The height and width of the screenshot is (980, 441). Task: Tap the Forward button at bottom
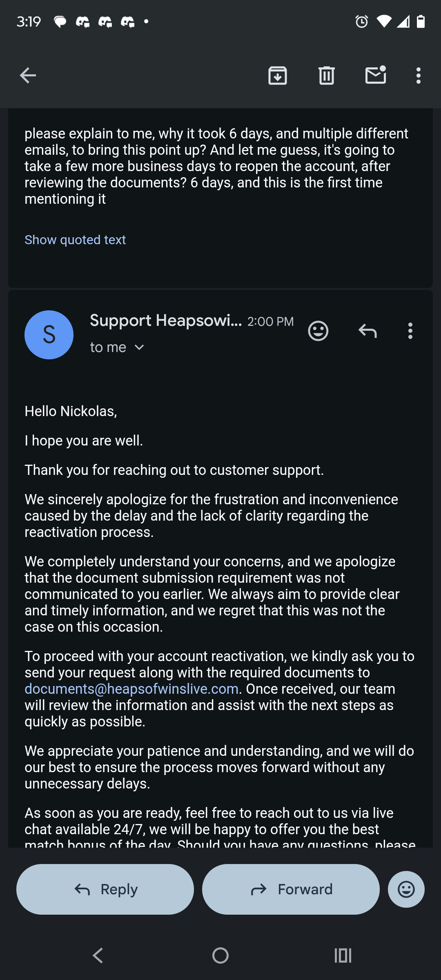[x=291, y=889]
